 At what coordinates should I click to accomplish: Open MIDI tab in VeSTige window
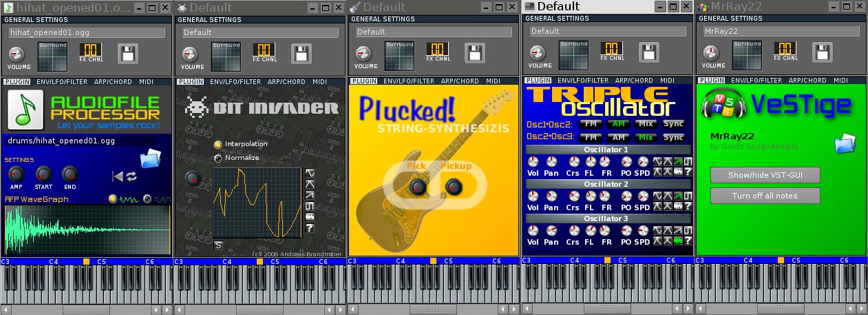(x=840, y=80)
